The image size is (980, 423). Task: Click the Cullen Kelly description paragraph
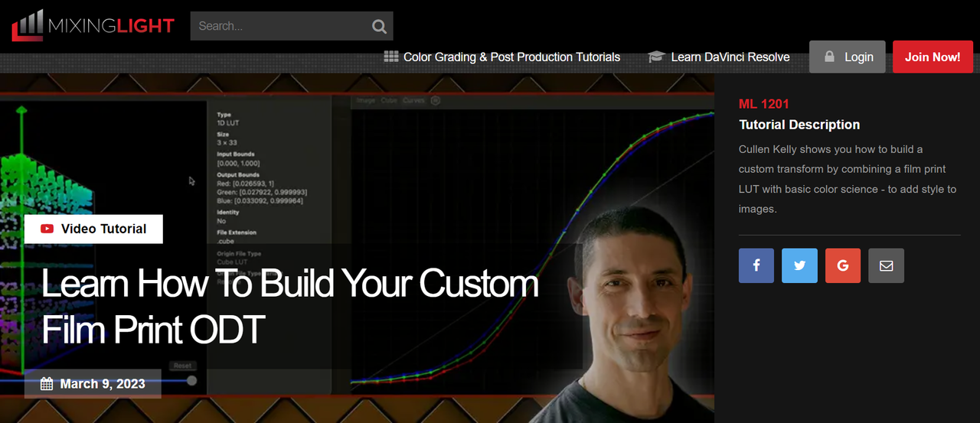[848, 179]
